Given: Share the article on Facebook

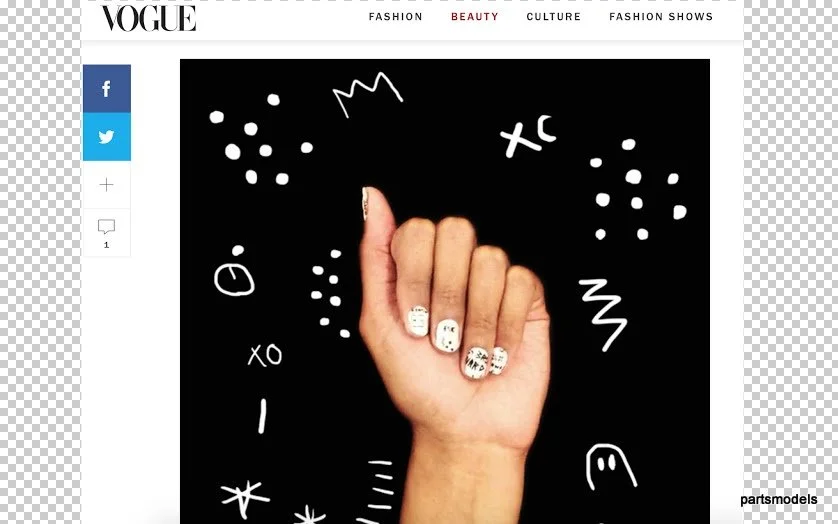Looking at the screenshot, I should coord(106,89).
